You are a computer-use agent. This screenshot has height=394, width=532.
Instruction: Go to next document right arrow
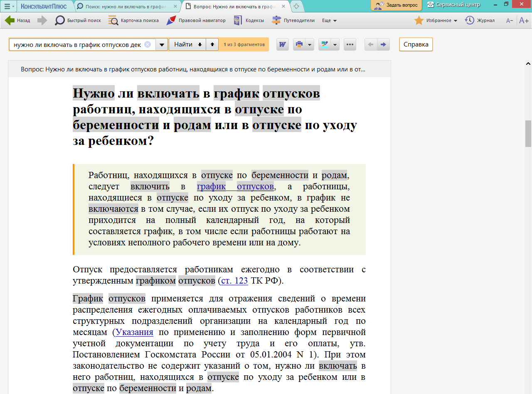pos(383,44)
